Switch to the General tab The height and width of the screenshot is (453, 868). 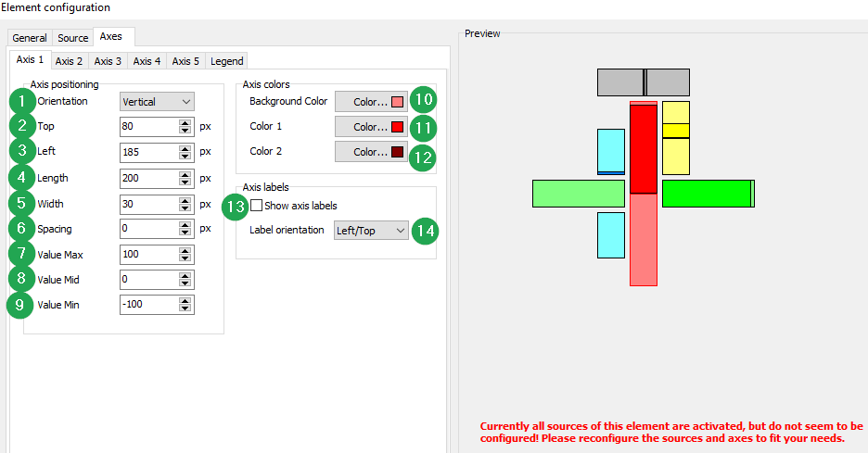[x=30, y=38]
